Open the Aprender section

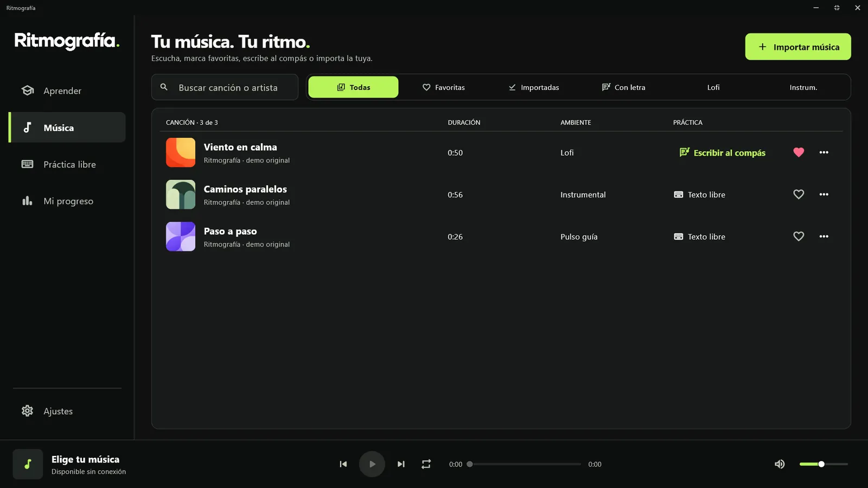(x=67, y=91)
